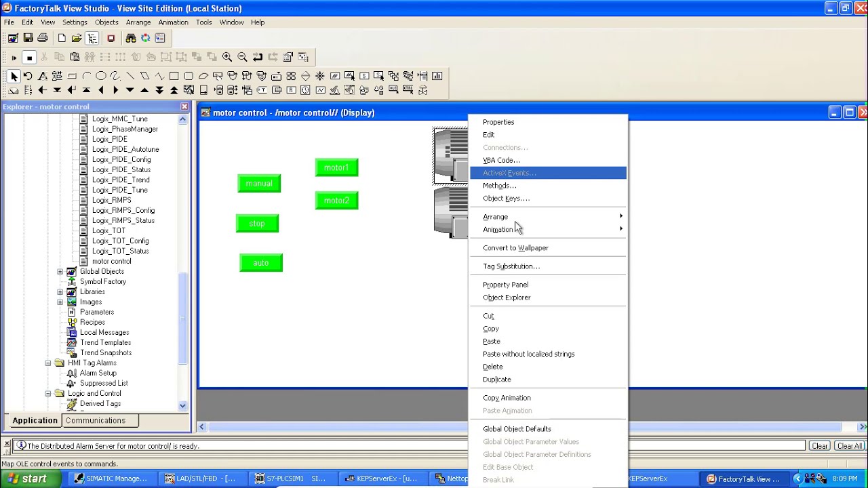
Task: Open the File menu
Action: tap(9, 22)
